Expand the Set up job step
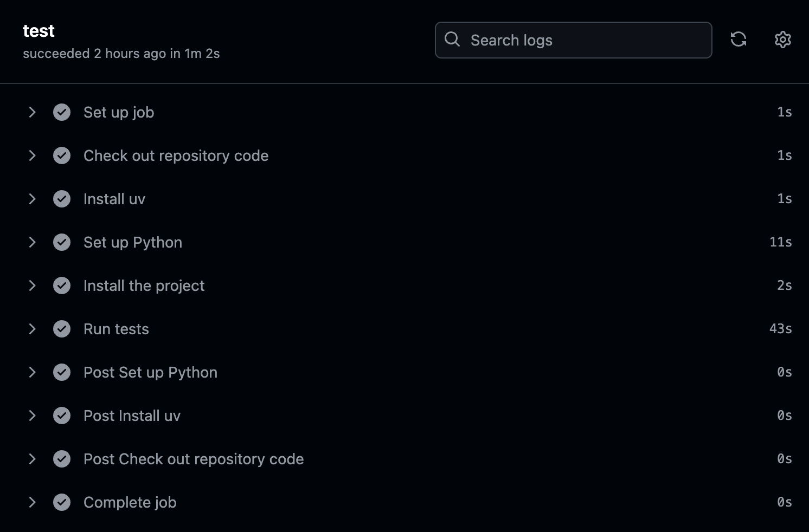The image size is (809, 532). click(32, 112)
